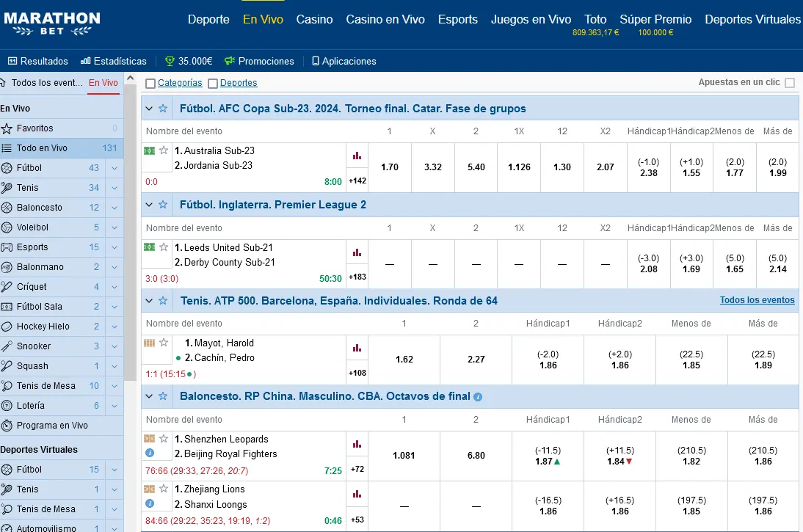Open Promociones page
Image resolution: width=803 pixels, height=532 pixels.
point(259,61)
